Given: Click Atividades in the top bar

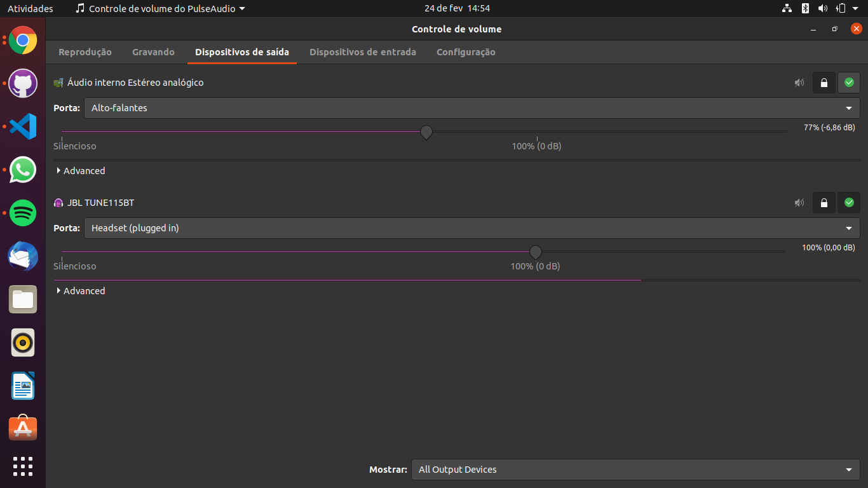Looking at the screenshot, I should (x=31, y=9).
